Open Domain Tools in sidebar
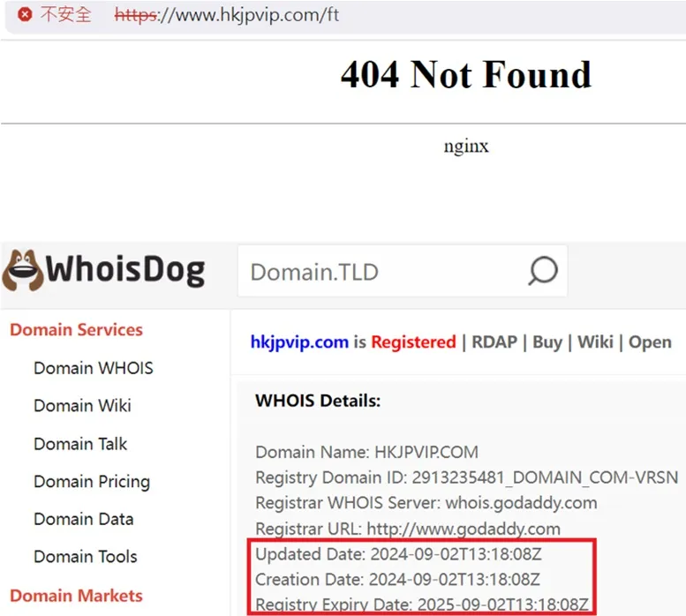The width and height of the screenshot is (686, 616). 86,557
